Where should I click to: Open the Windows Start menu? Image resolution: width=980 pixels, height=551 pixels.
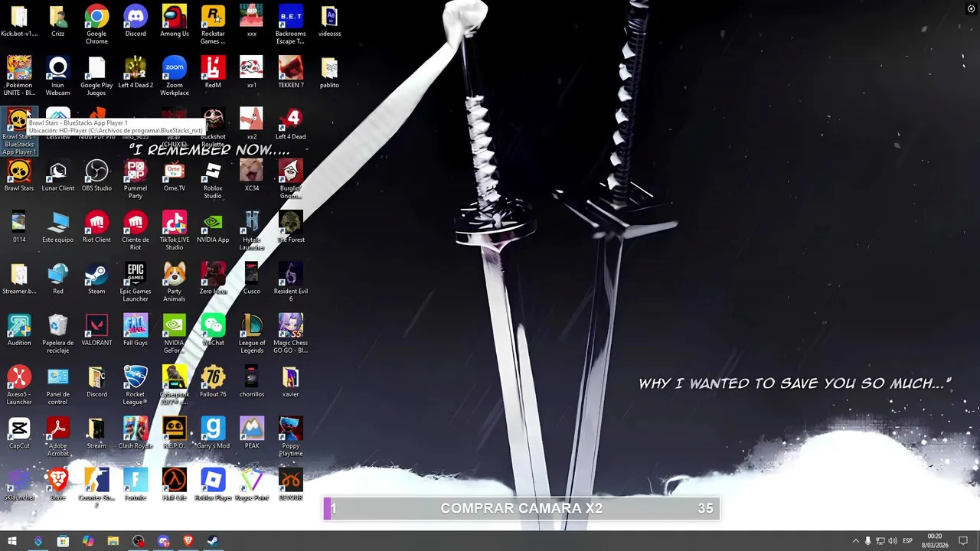tap(12, 541)
